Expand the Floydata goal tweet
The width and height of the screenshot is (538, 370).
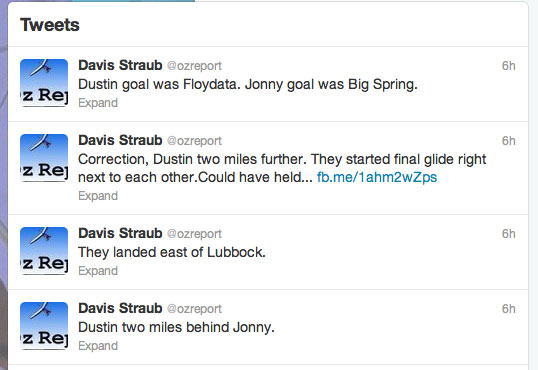[98, 103]
